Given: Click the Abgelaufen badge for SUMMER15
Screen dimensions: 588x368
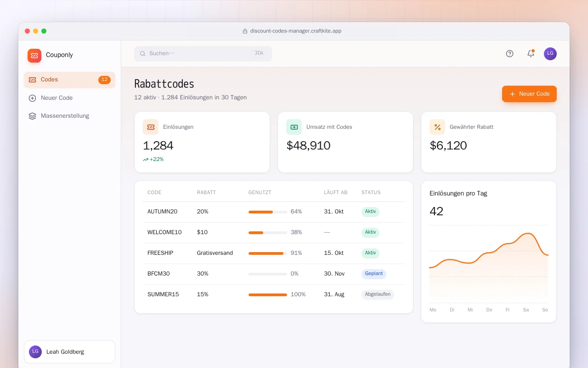Looking at the screenshot, I should [x=378, y=294].
